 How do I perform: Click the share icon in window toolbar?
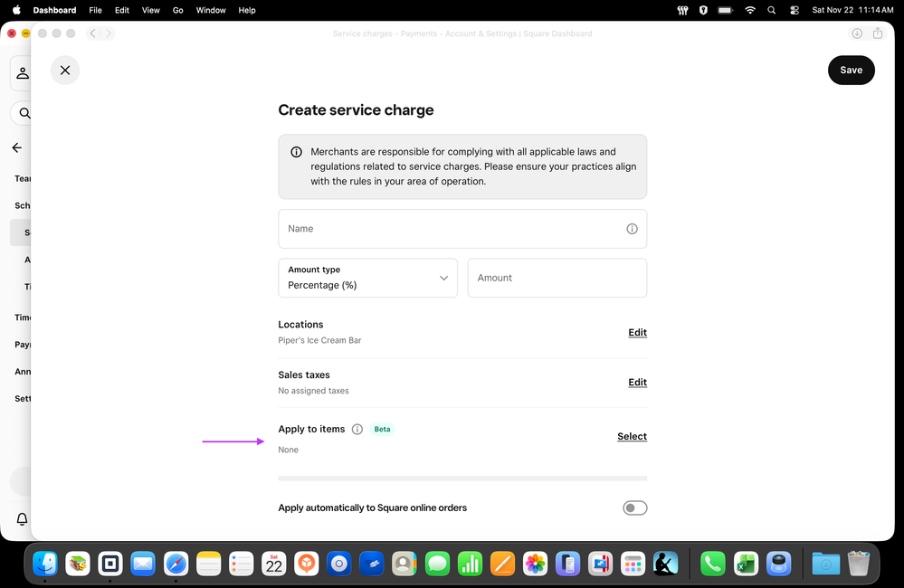(x=878, y=33)
